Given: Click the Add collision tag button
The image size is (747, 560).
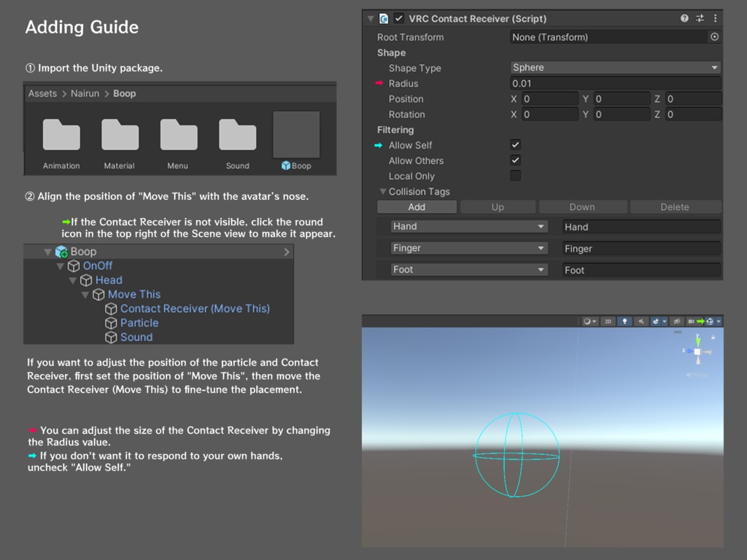Looking at the screenshot, I should 417,206.
